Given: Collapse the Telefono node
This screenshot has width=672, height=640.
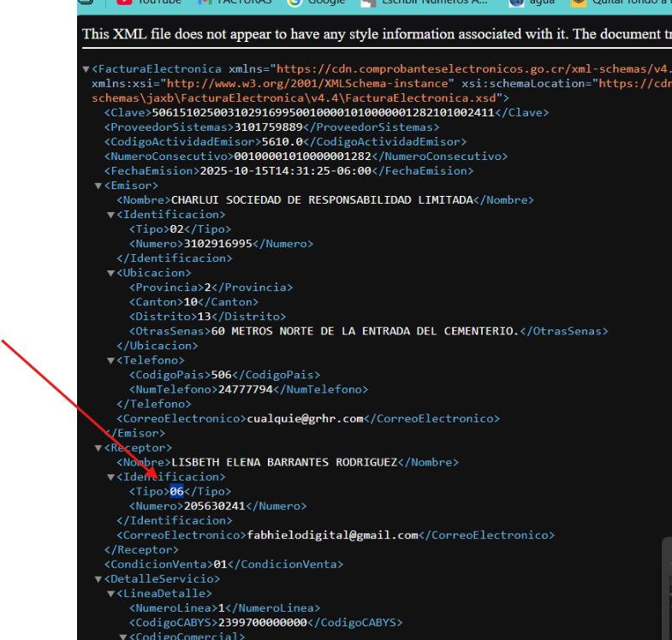Looking at the screenshot, I should coord(110,360).
